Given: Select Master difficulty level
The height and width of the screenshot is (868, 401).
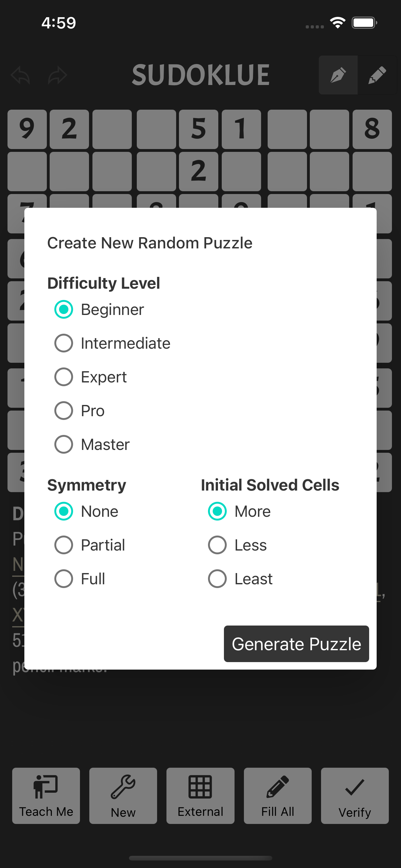Looking at the screenshot, I should (63, 444).
